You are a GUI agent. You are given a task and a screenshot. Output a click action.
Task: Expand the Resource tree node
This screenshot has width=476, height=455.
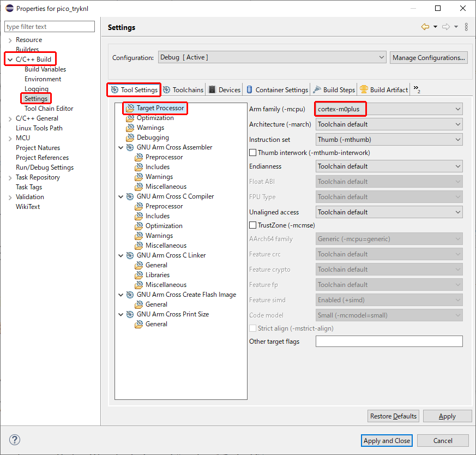click(10, 40)
